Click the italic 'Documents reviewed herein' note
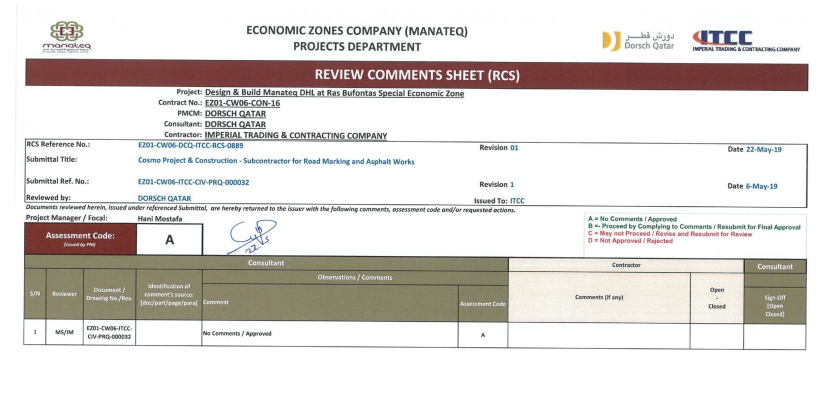 pos(270,210)
